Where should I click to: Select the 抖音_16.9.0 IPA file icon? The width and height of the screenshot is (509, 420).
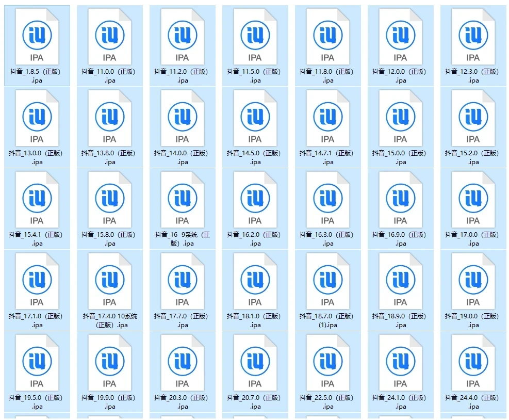click(401, 200)
